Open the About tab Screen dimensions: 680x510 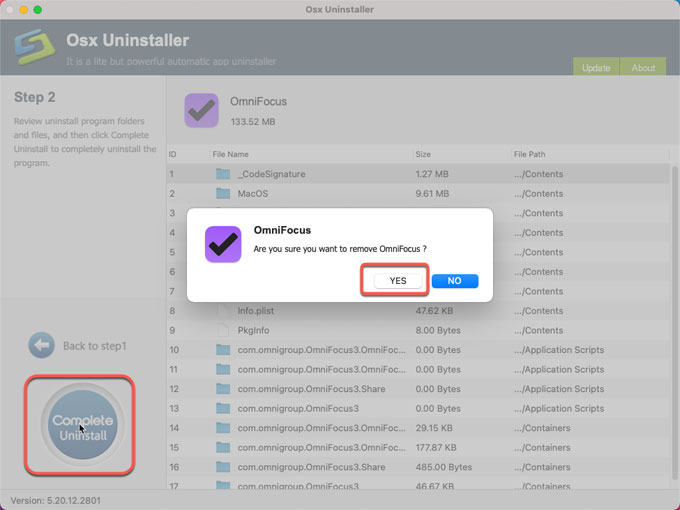tap(643, 68)
